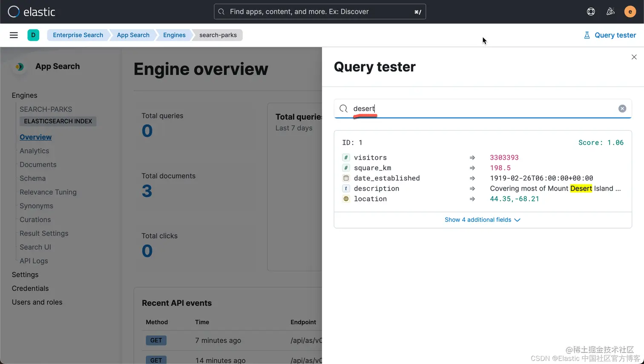Go to Credentials in the sidebar
Screen dimensions: 644x364
(x=30, y=288)
